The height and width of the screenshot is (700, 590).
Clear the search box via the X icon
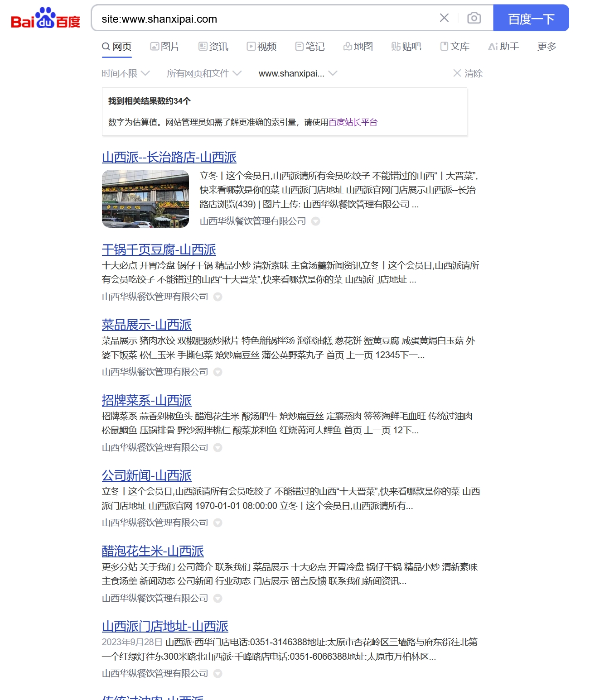coord(444,18)
